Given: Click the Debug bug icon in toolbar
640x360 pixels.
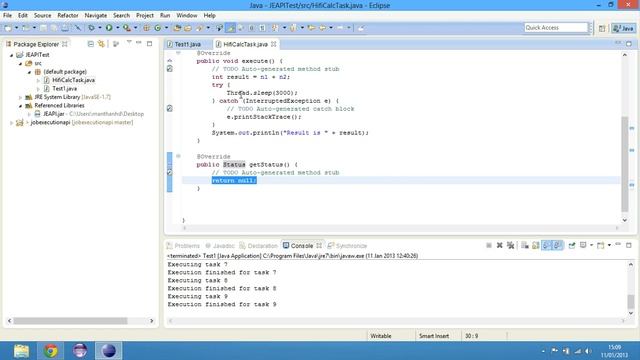Looking at the screenshot, I should 91,28.
